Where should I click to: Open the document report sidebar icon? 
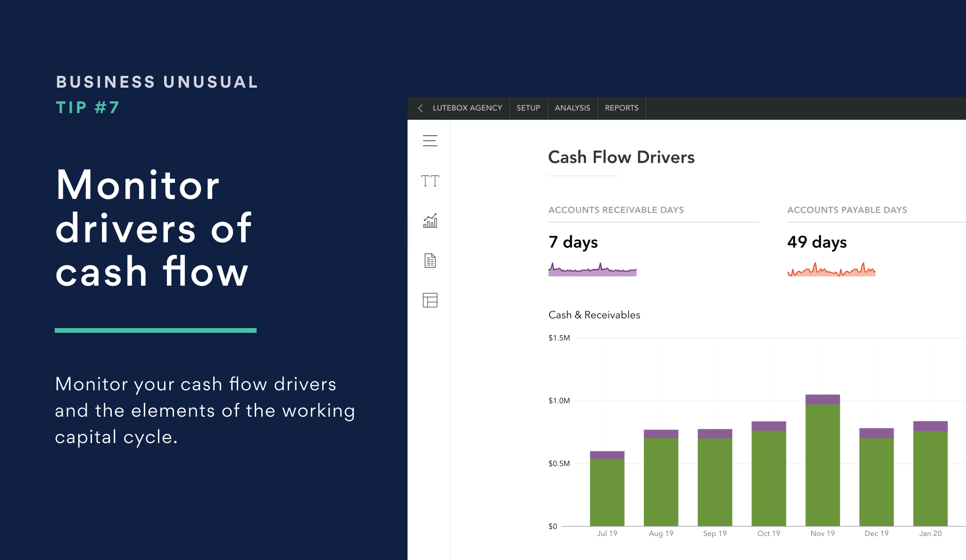430,260
